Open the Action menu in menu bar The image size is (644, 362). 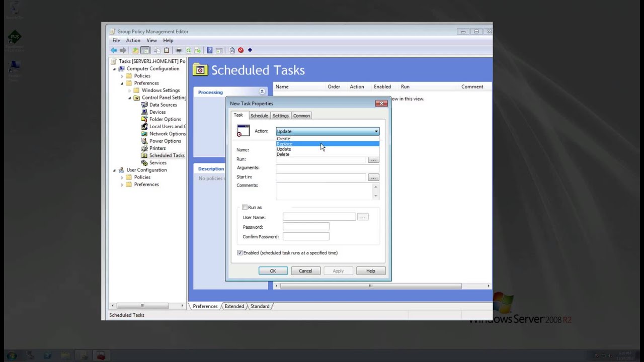133,40
